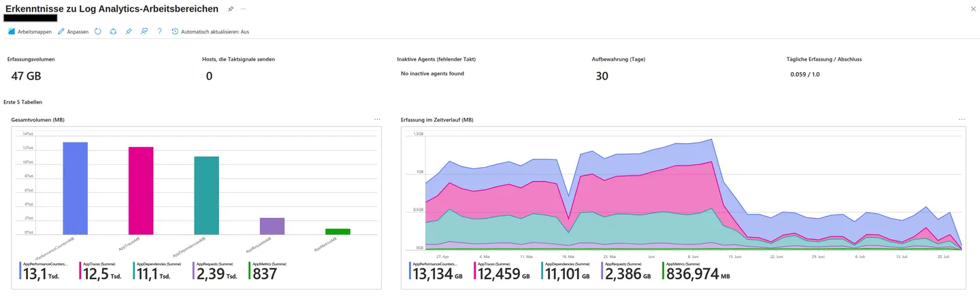Viewport: 980px width, 297px height.
Task: Click the blue AppPerformanceCounters bar
Action: coord(75,188)
